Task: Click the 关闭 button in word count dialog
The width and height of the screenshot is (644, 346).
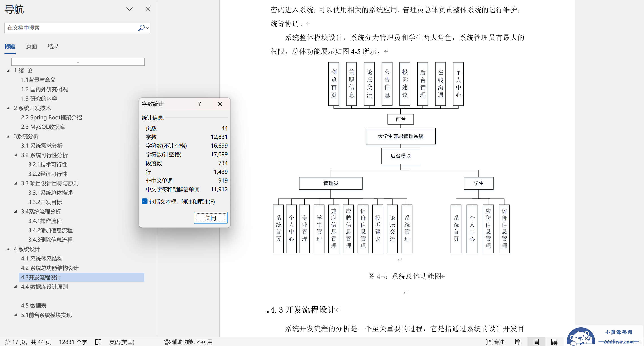Action: [x=211, y=218]
